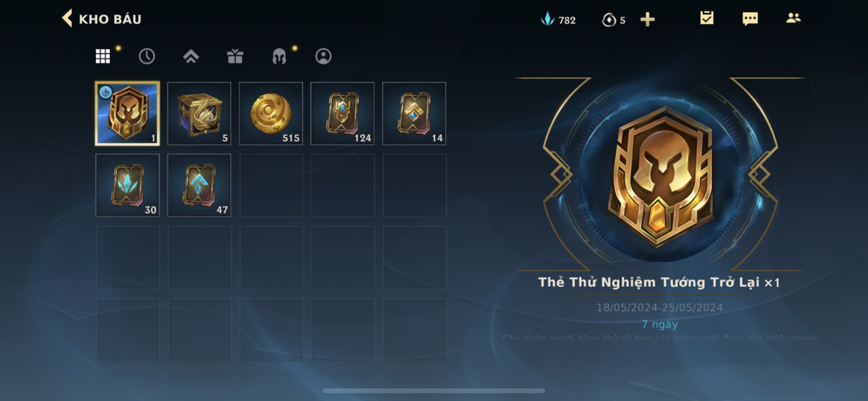Viewport: 868px width, 401px height.
Task: Select the card item with count 14
Action: tap(414, 114)
